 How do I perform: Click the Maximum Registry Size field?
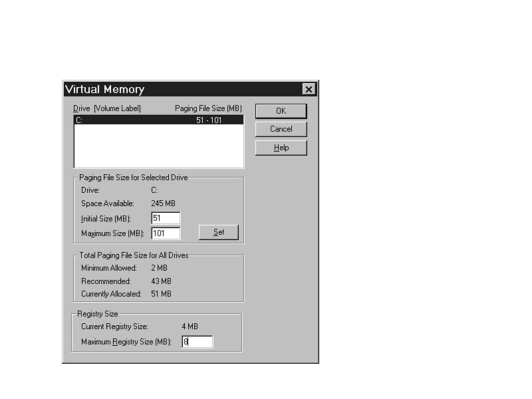tap(198, 342)
